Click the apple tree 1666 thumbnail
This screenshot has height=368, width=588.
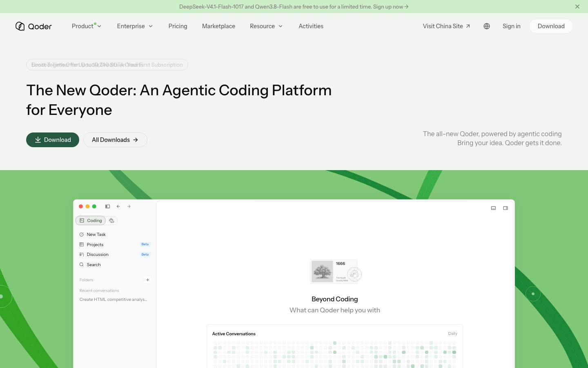[x=335, y=272]
